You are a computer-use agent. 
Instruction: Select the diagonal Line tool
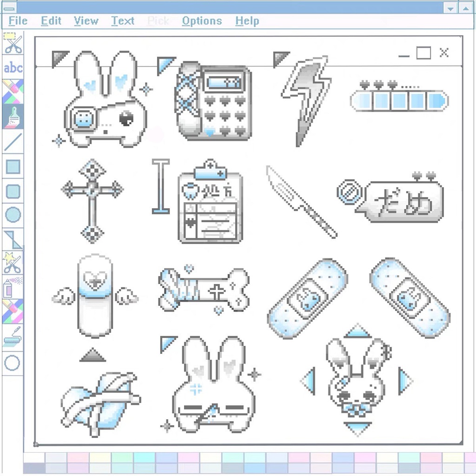(13, 141)
